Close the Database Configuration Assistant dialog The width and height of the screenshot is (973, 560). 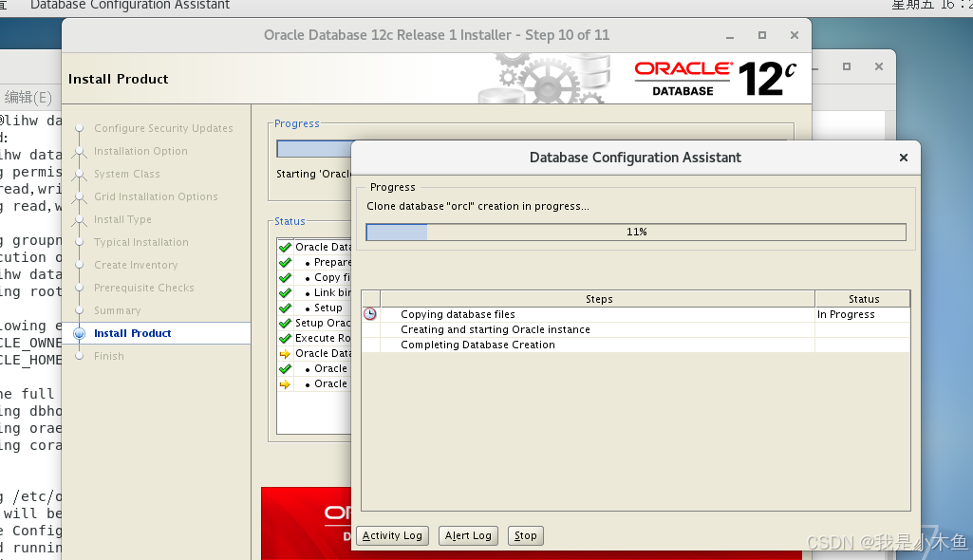(x=904, y=158)
